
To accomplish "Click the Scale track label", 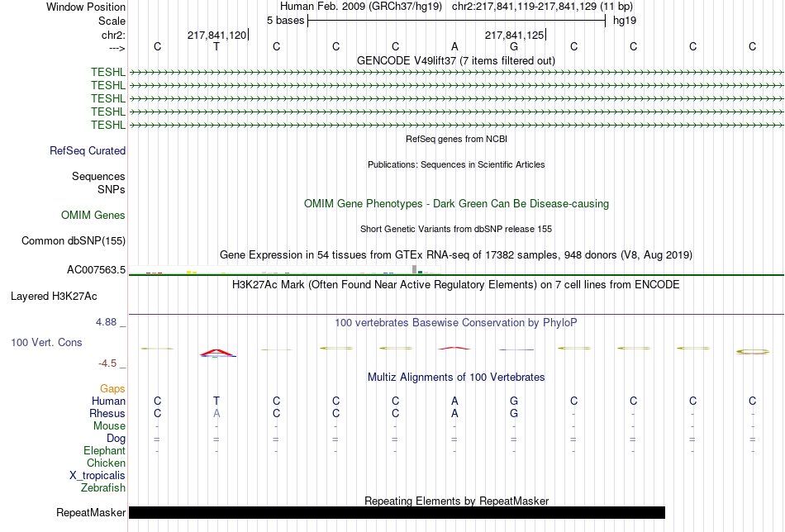I will [x=112, y=21].
